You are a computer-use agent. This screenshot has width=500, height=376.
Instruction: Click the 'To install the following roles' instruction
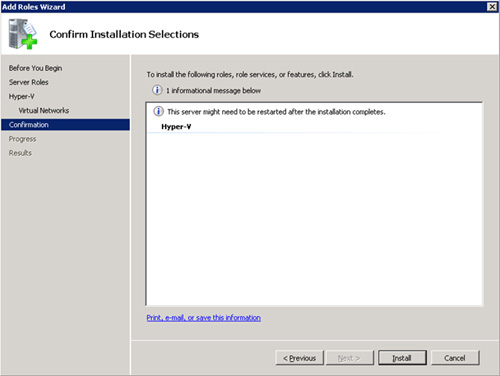(x=250, y=74)
